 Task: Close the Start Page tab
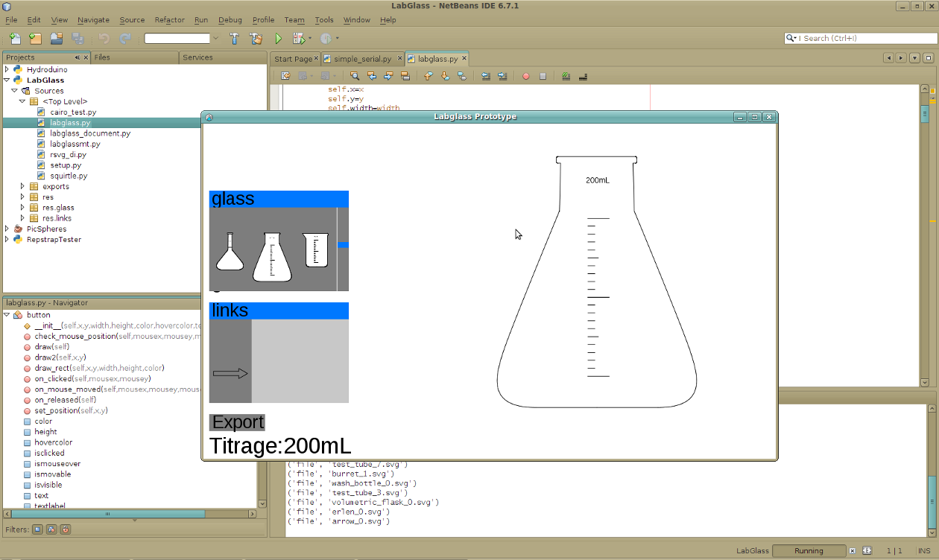(x=316, y=58)
